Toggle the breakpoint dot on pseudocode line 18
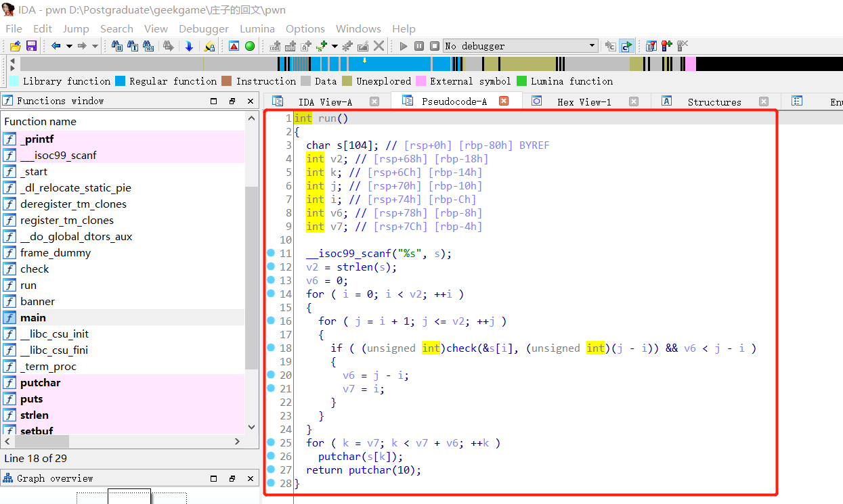Image resolution: width=843 pixels, height=504 pixels. [271, 348]
